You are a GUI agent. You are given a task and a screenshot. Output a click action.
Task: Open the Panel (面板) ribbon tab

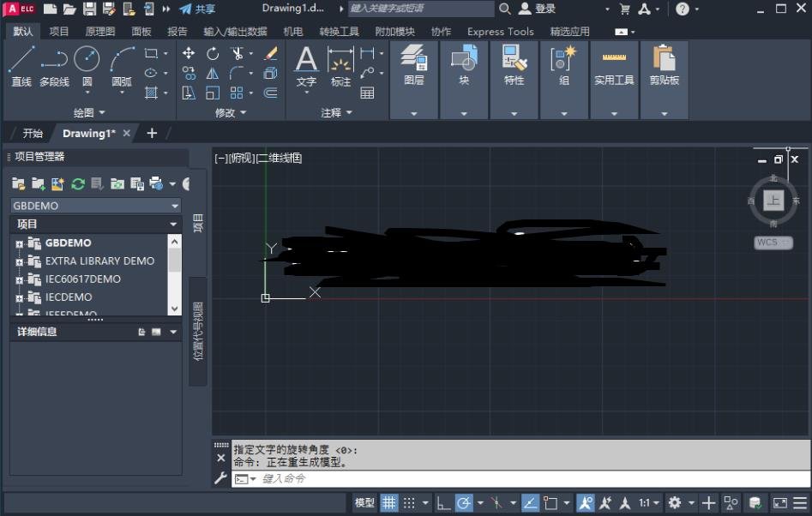pyautogui.click(x=141, y=32)
